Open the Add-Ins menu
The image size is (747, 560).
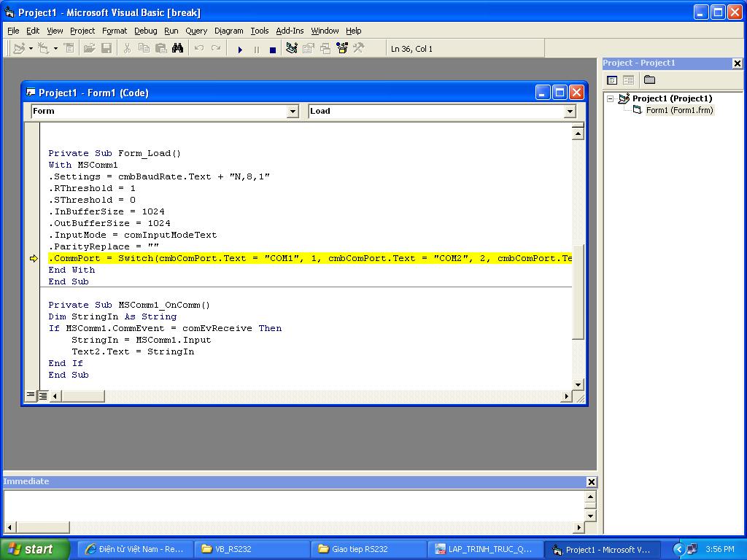(x=290, y=31)
